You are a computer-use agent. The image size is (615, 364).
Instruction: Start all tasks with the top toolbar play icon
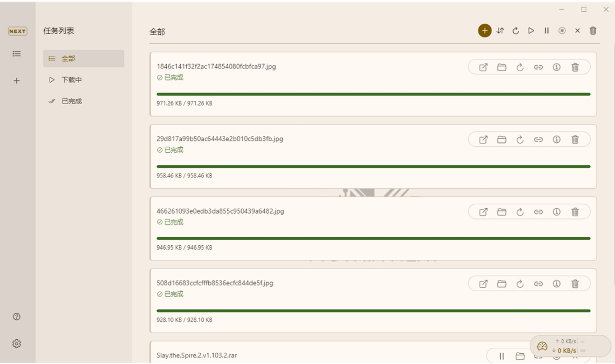click(x=531, y=31)
